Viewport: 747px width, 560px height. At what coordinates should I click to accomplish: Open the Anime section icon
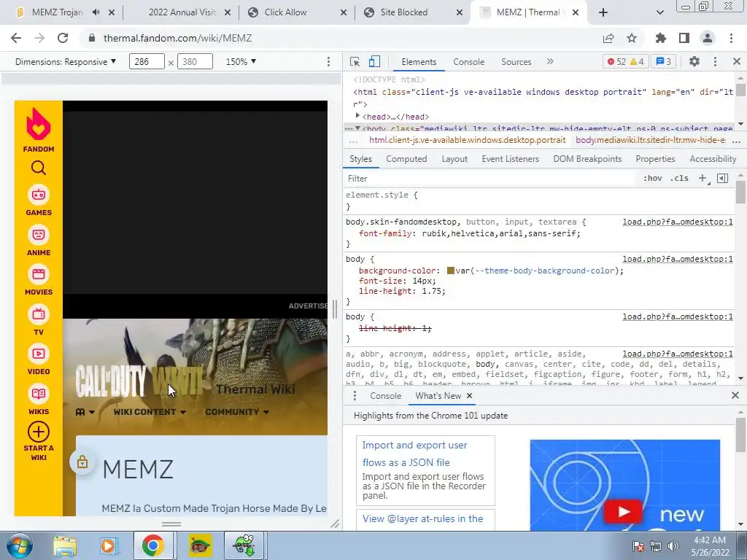[x=39, y=235]
